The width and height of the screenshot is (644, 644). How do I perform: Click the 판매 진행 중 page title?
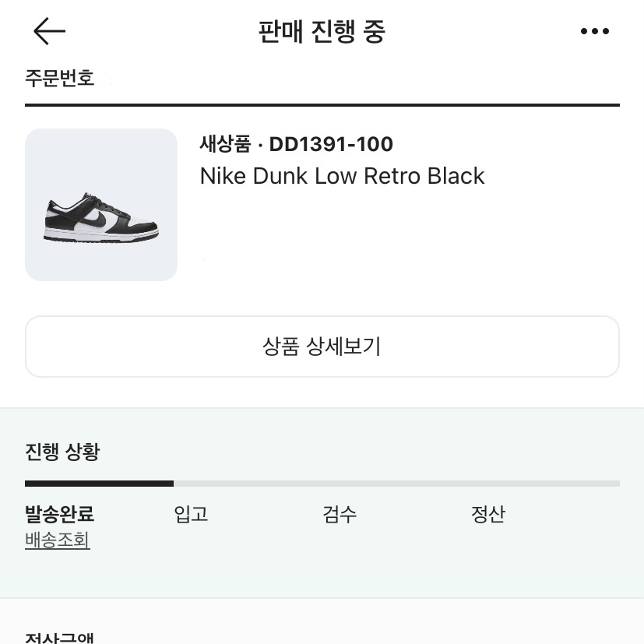point(322,32)
